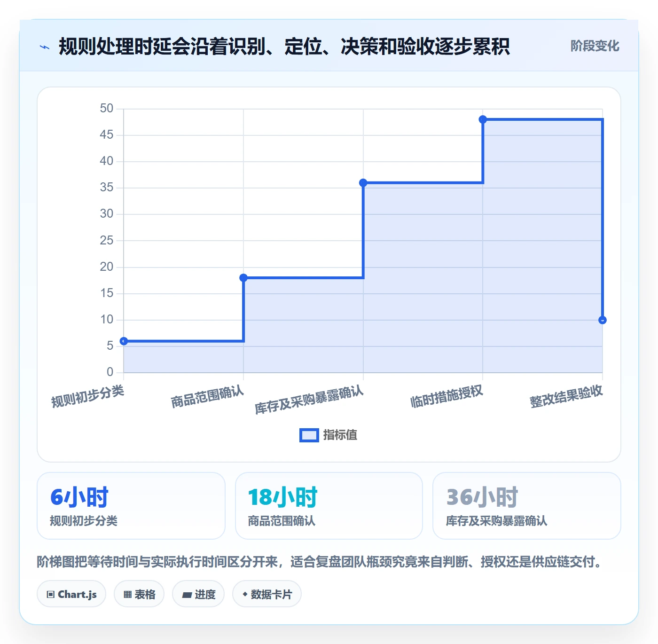Click the diamond icon in 数据卡片 tag
The height and width of the screenshot is (644, 658).
[245, 594]
